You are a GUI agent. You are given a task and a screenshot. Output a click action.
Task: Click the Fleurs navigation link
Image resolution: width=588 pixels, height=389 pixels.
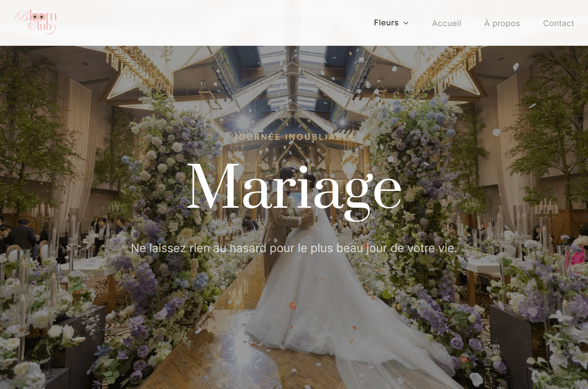point(386,23)
